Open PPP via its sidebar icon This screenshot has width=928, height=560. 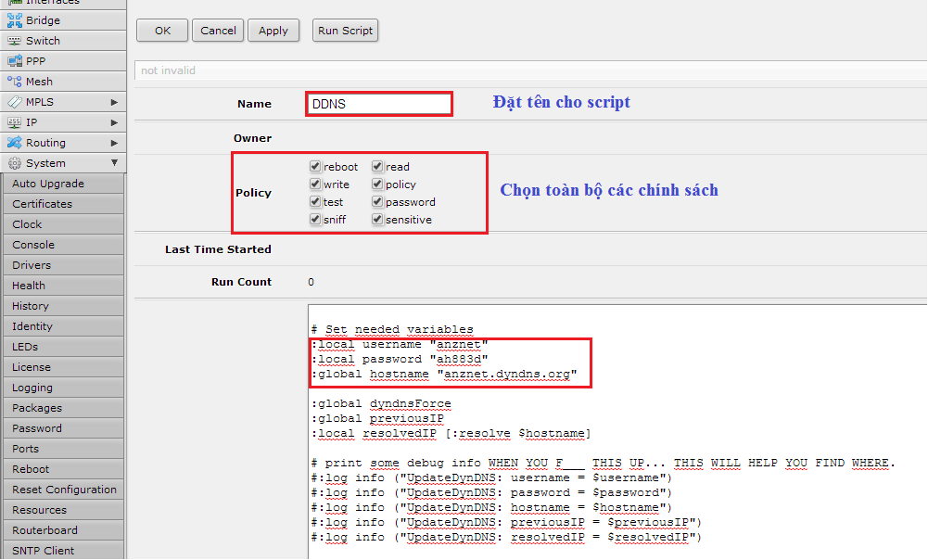14,61
